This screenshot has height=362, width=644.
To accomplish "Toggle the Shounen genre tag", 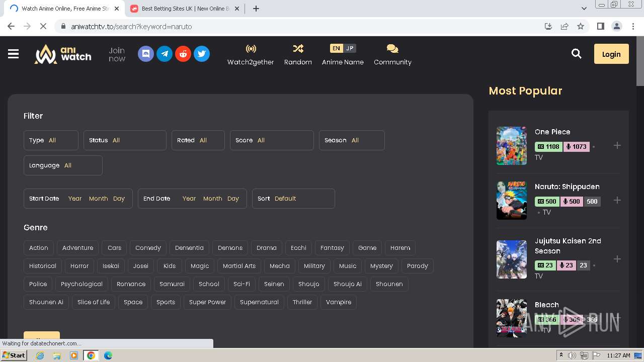I will (389, 284).
